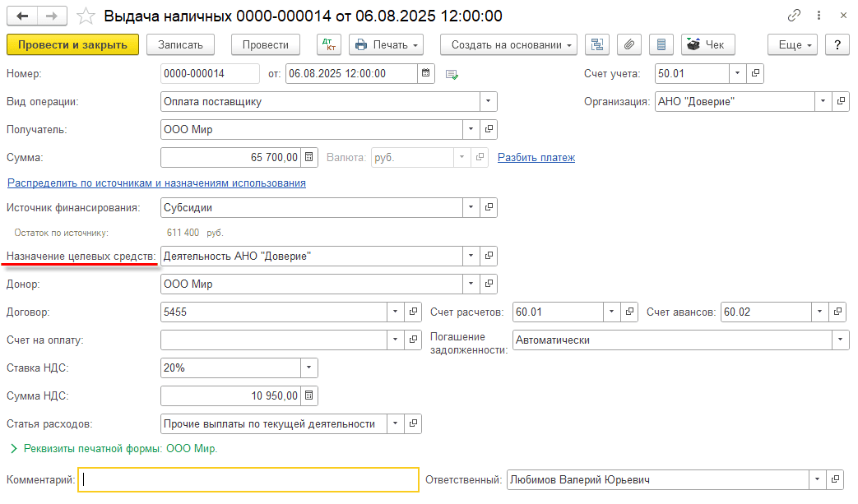The height and width of the screenshot is (504, 858).
Task: Open the document structure icon in toolbar
Action: [x=598, y=44]
